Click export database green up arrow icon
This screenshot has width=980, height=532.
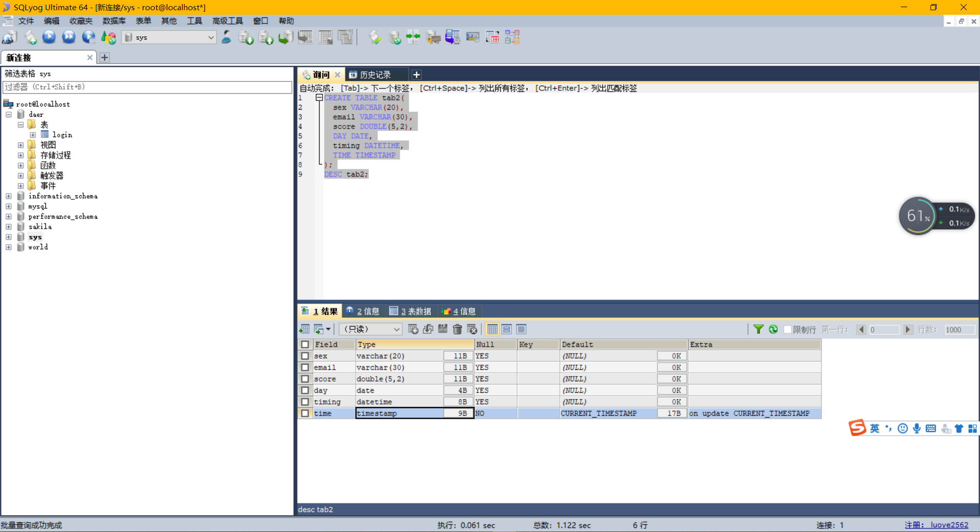(x=266, y=37)
